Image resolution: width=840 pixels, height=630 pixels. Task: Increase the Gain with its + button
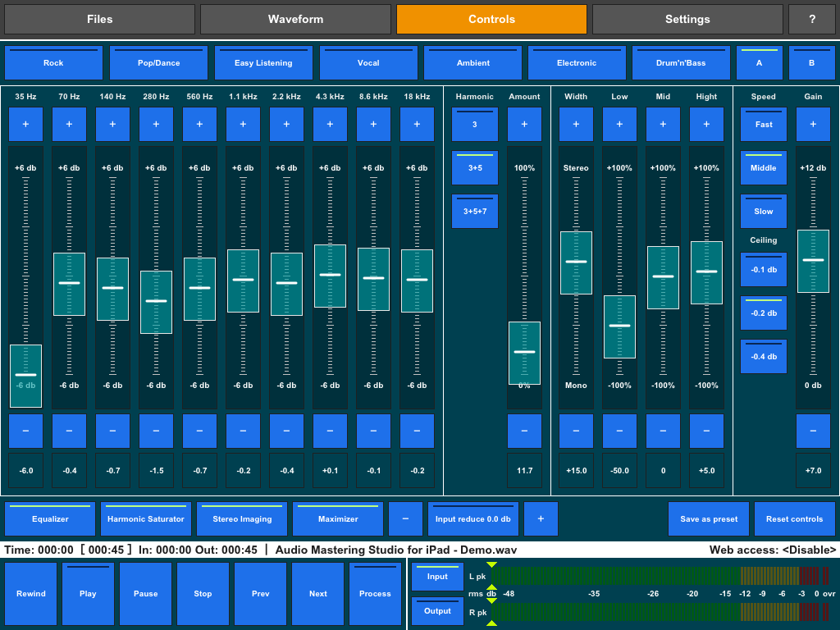pyautogui.click(x=813, y=124)
